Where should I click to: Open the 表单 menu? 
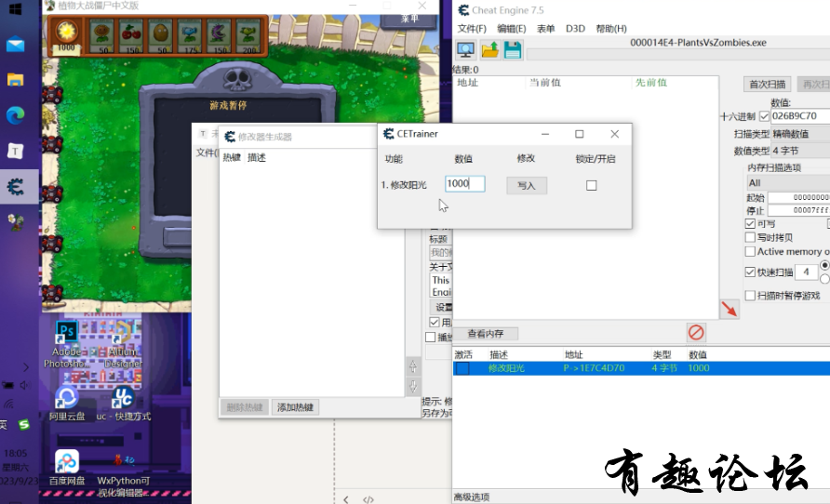tap(546, 29)
